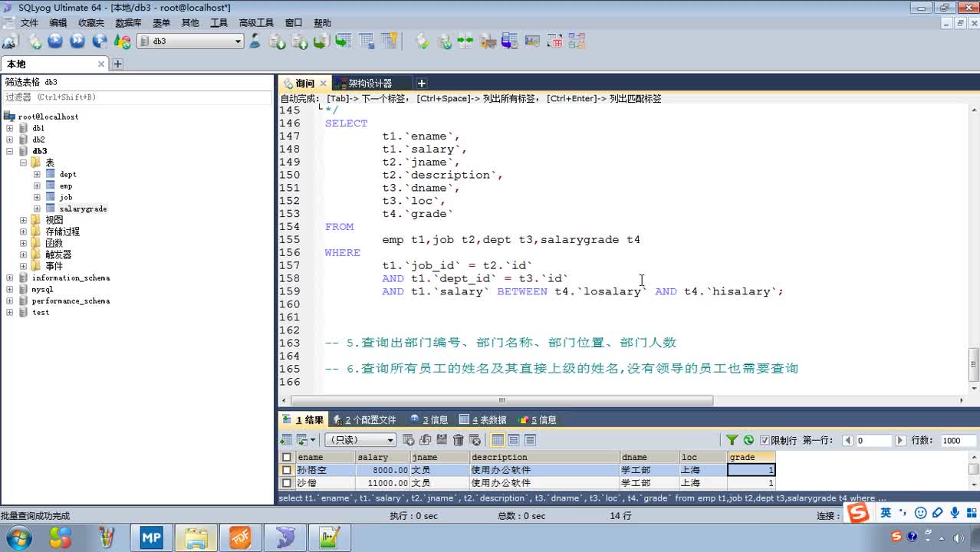Expand the salarygrade table node
980x552 pixels.
pos(37,209)
